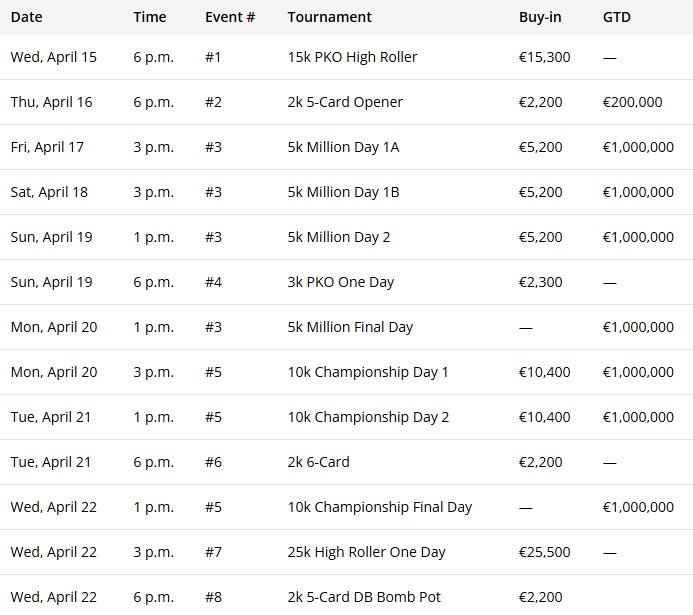Screen dimensions: 693x615
Task: Click the 5k Million Day 1A entry
Action: point(343,147)
